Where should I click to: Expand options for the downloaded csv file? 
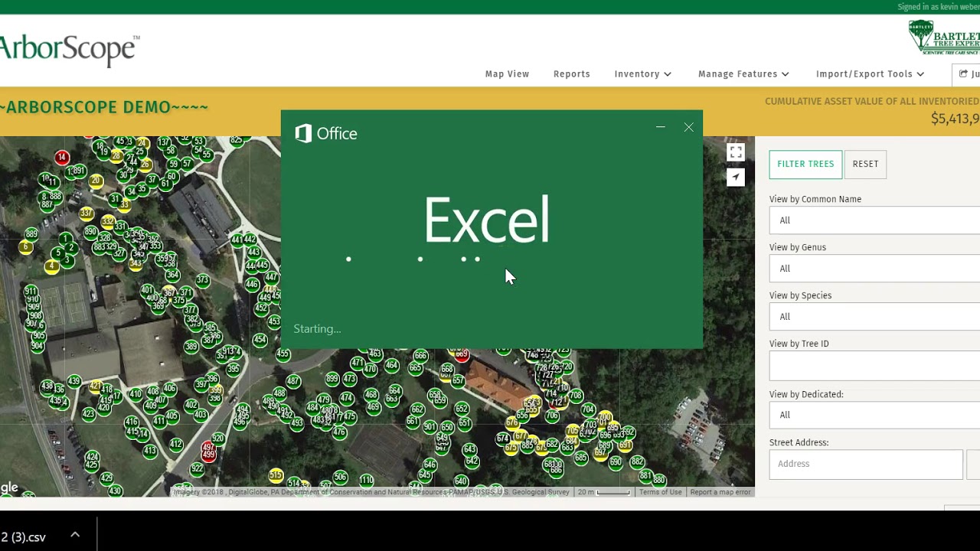click(x=75, y=535)
